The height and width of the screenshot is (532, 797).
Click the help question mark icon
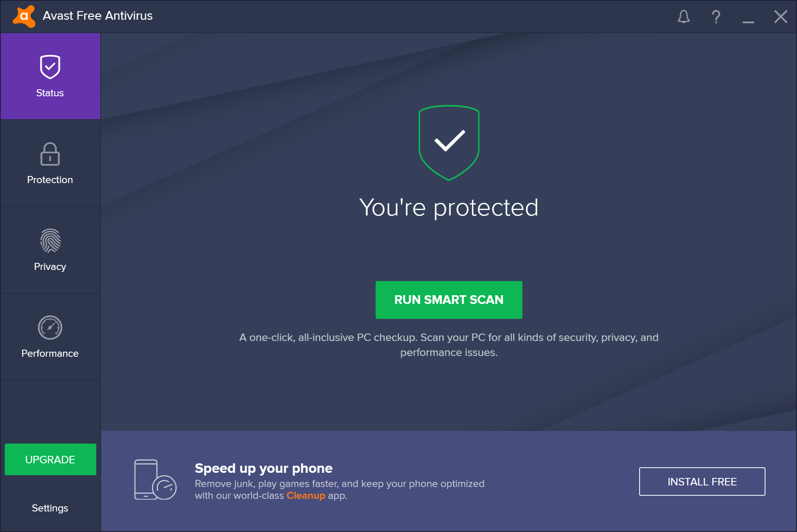pyautogui.click(x=715, y=16)
